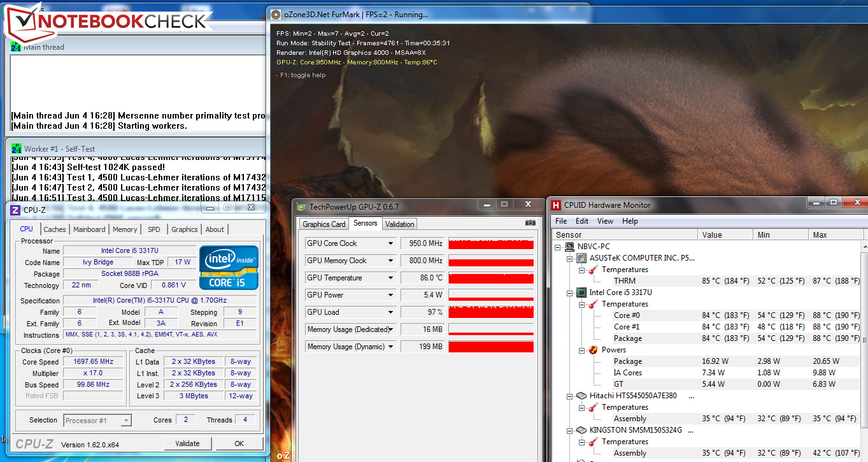Select the CPU tab in CPU-Z
The width and height of the screenshot is (868, 462).
(27, 229)
